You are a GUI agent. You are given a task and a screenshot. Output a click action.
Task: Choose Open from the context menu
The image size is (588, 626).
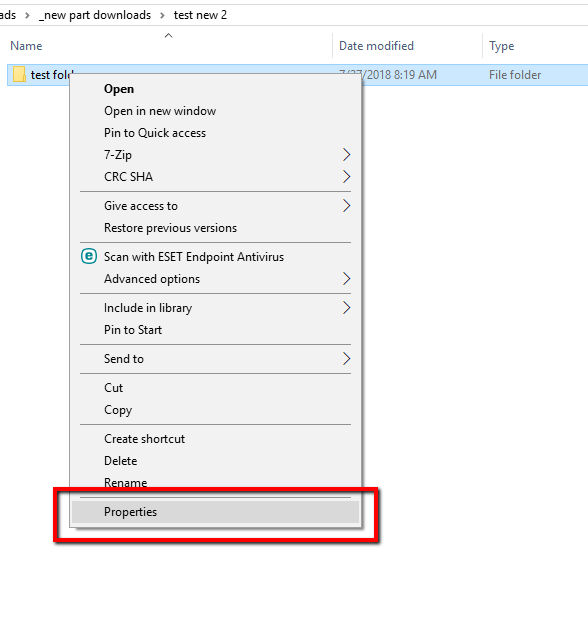click(216, 89)
